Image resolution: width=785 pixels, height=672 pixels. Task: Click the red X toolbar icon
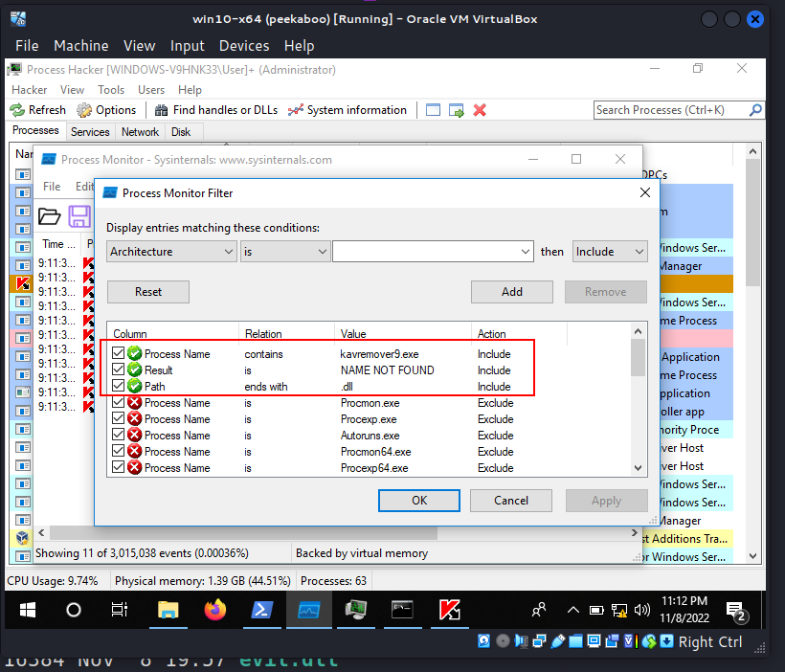tap(480, 110)
